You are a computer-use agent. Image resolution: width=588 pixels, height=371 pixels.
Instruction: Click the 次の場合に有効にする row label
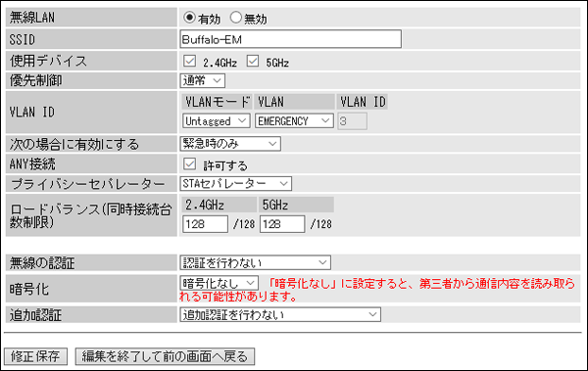pyautogui.click(x=74, y=144)
